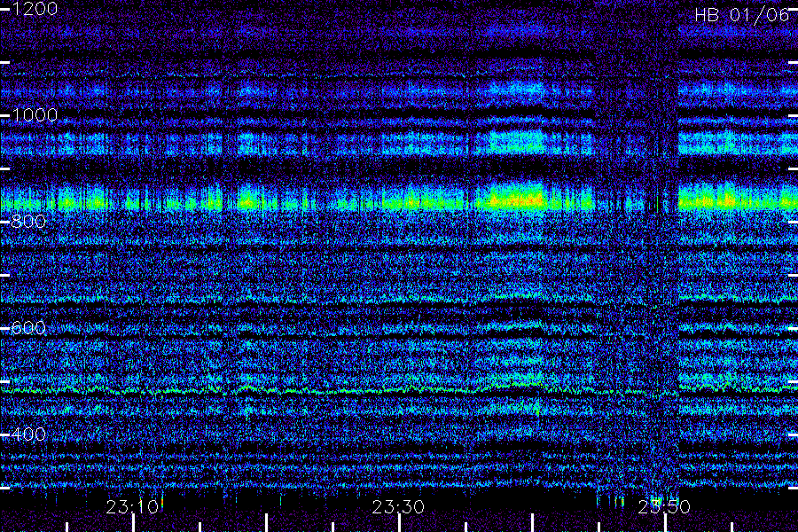The width and height of the screenshot is (798, 532).
Task: Click the 1000 frequency axis label
Action: coord(35,115)
